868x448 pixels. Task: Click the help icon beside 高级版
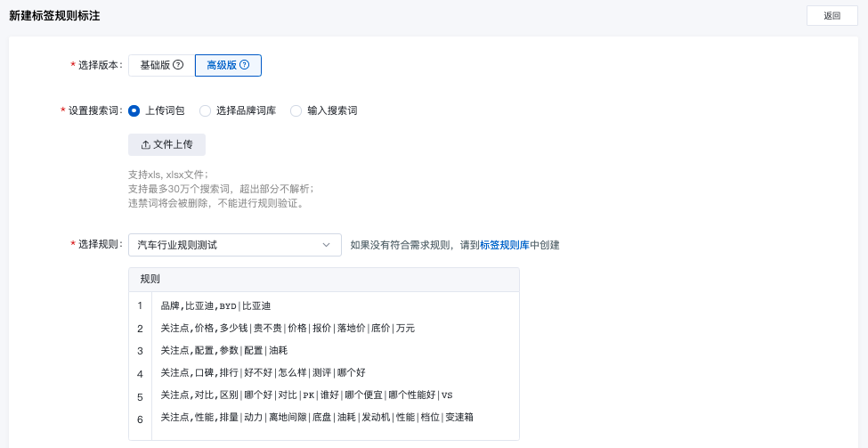pos(244,65)
